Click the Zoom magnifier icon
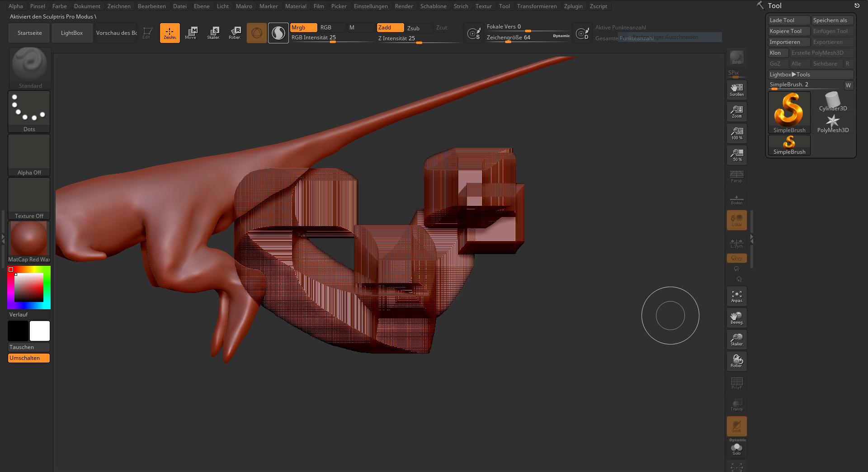This screenshot has width=868, height=472. coord(737,112)
